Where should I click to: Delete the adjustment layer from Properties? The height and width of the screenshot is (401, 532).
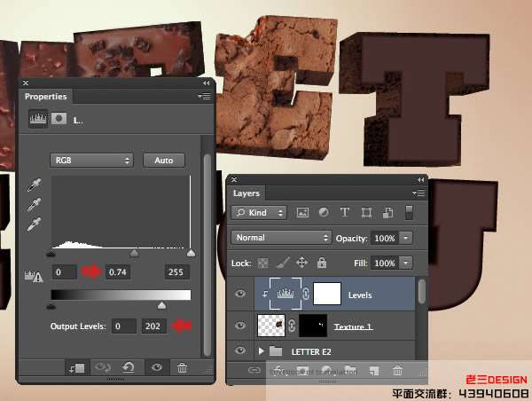(x=182, y=367)
